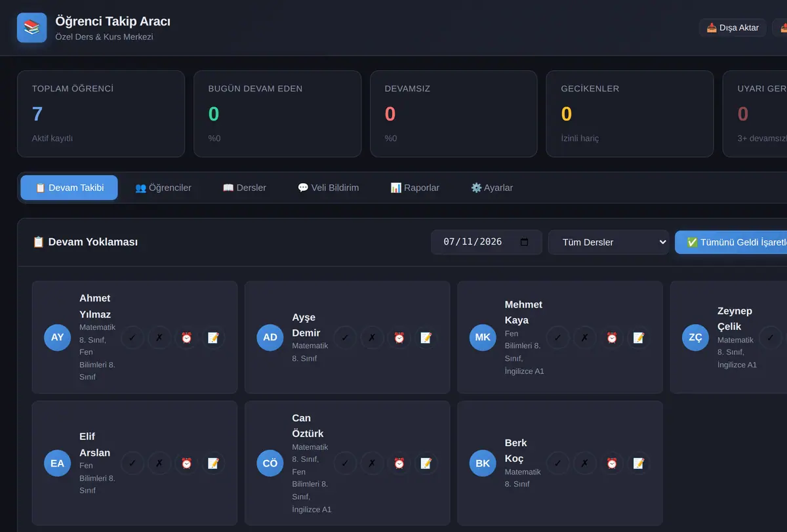Click the ZÇ avatar for Zeynep Çelik
The width and height of the screenshot is (787, 532).
pos(696,337)
